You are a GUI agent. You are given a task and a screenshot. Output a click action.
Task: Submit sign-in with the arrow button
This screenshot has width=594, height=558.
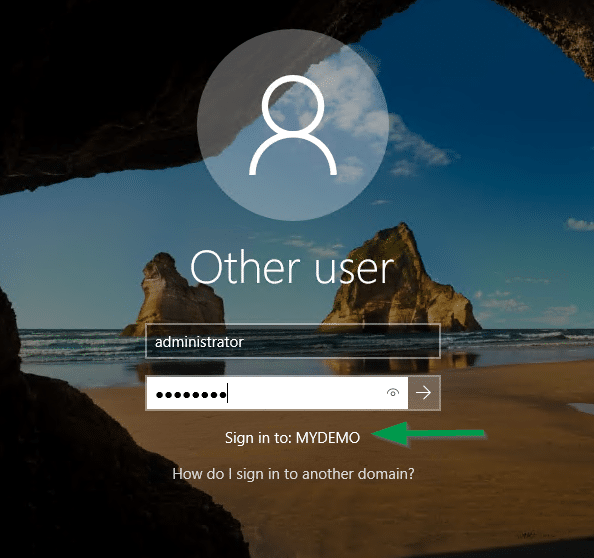coord(424,393)
